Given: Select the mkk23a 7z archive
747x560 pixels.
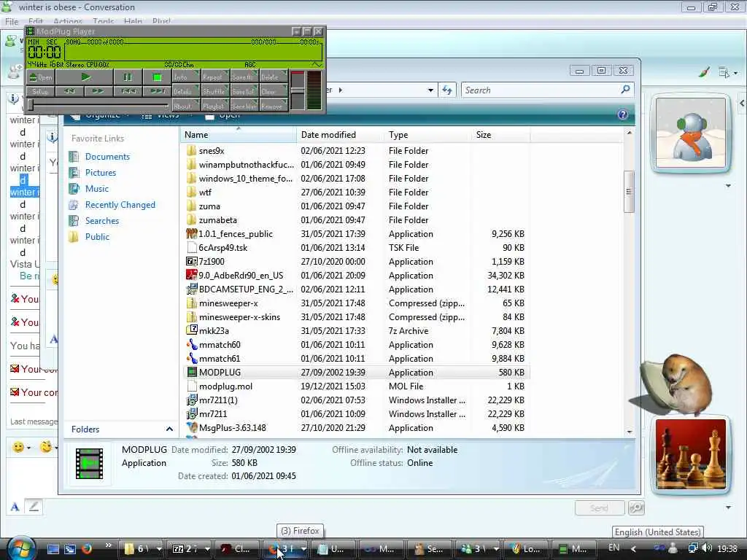Looking at the screenshot, I should (214, 330).
